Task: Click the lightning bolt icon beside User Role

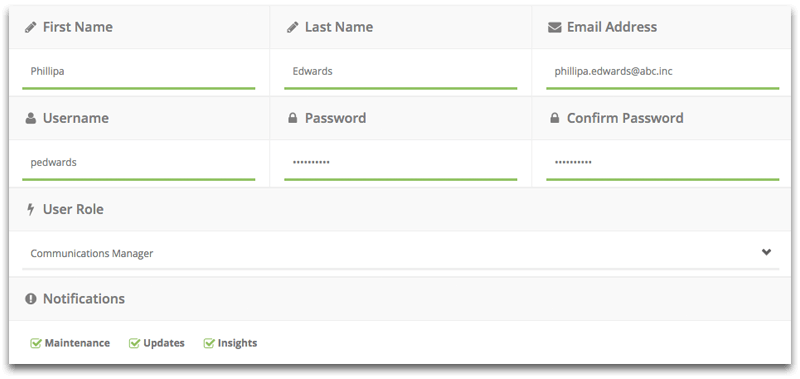Action: tap(31, 209)
